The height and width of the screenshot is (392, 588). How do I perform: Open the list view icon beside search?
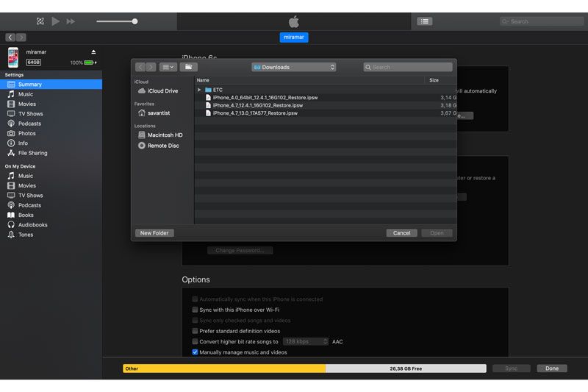click(x=425, y=21)
